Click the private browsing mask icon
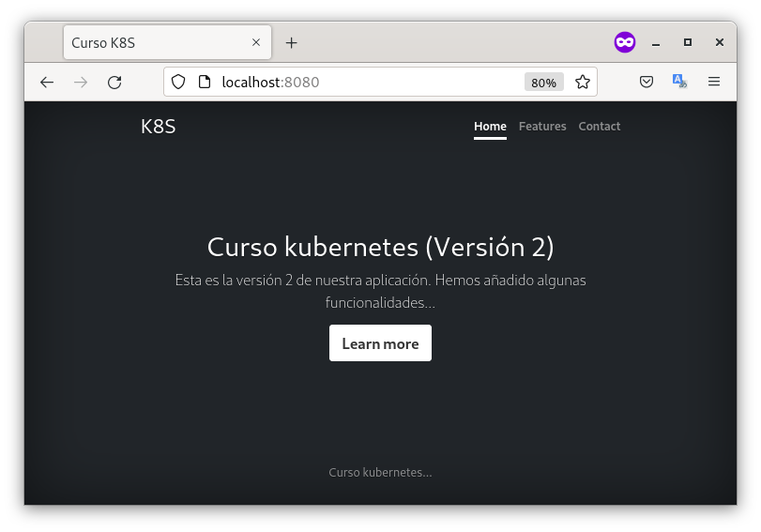 point(625,42)
